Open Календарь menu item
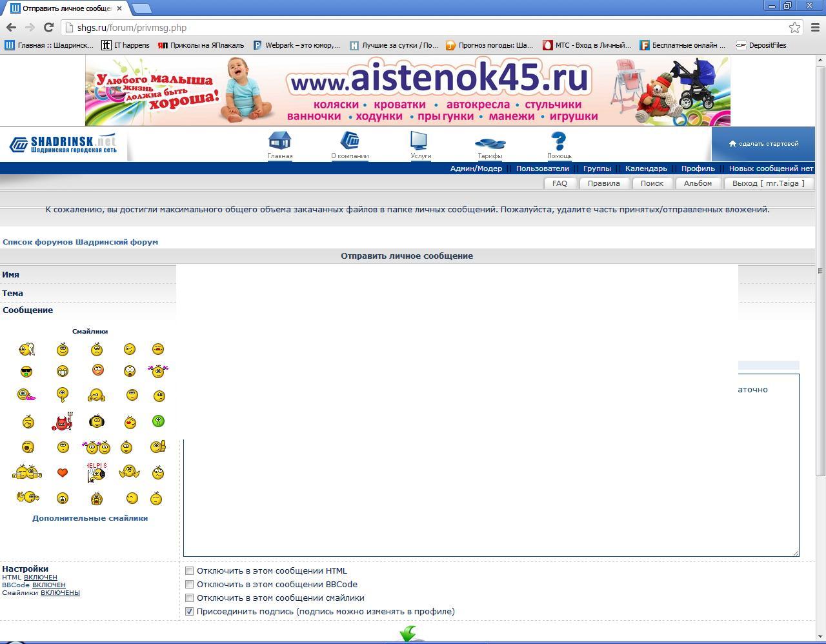 [x=646, y=168]
